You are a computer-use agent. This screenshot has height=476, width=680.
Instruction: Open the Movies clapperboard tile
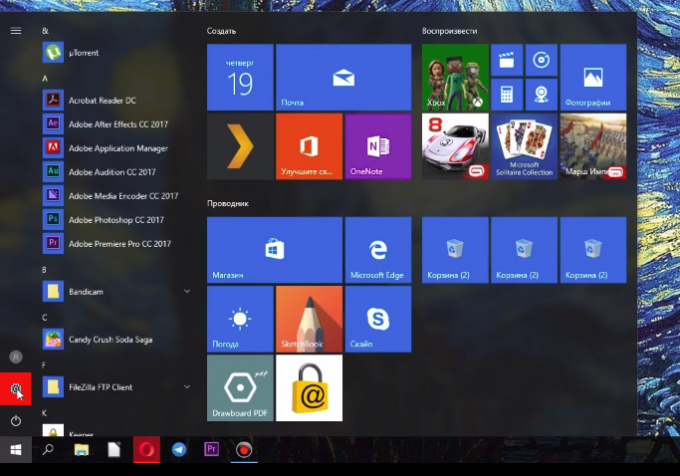click(x=507, y=60)
